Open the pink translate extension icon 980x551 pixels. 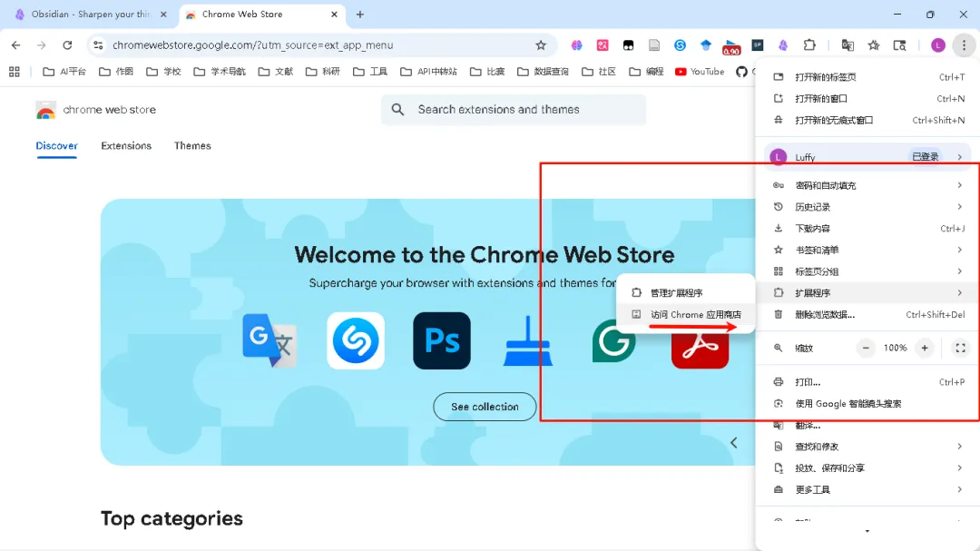tap(603, 45)
